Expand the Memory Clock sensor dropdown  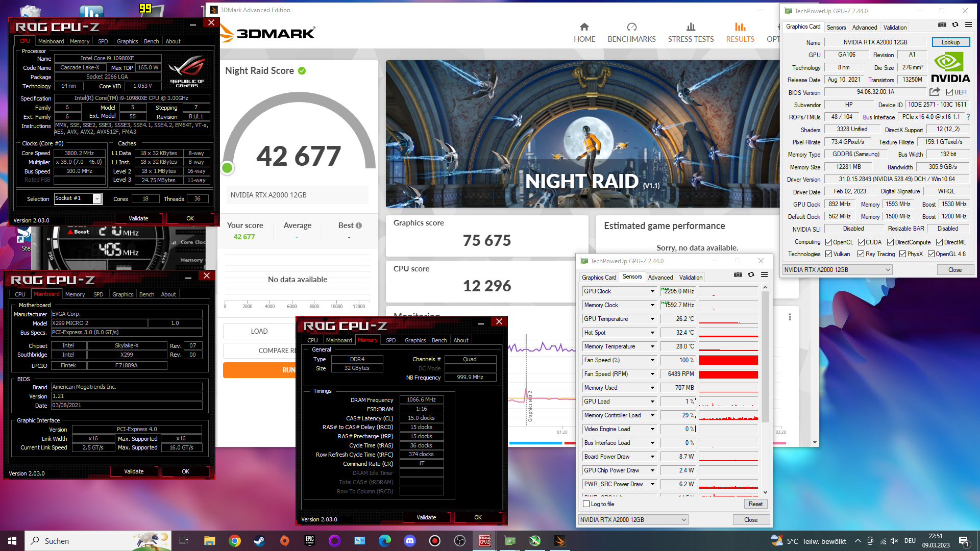coord(652,305)
